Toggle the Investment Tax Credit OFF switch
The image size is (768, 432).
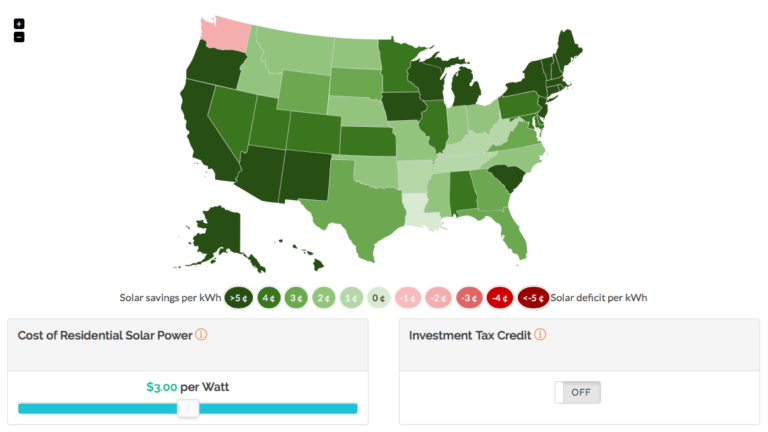pos(577,392)
